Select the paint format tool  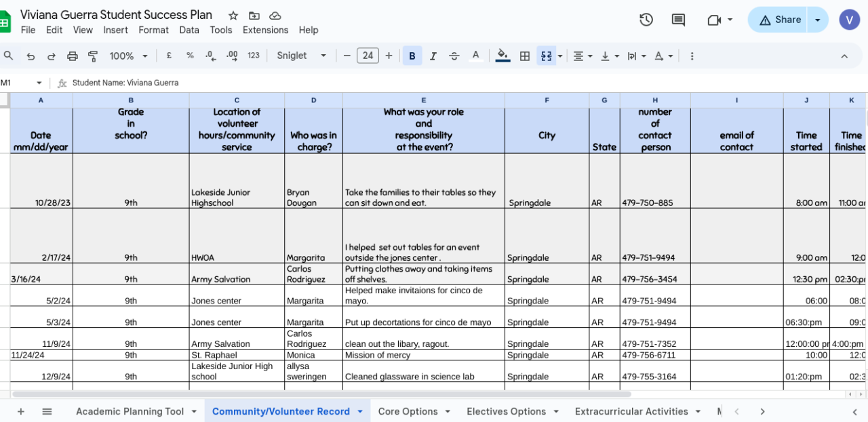(93, 56)
